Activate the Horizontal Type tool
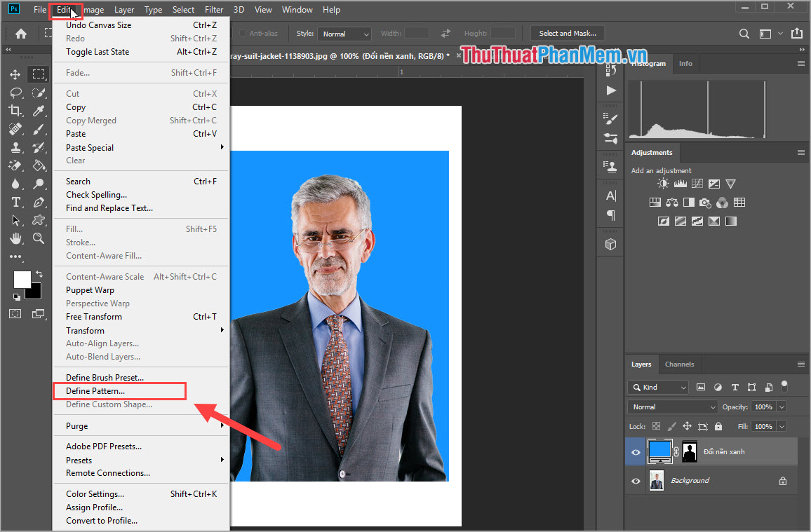The height and width of the screenshot is (532, 811). pos(15,202)
